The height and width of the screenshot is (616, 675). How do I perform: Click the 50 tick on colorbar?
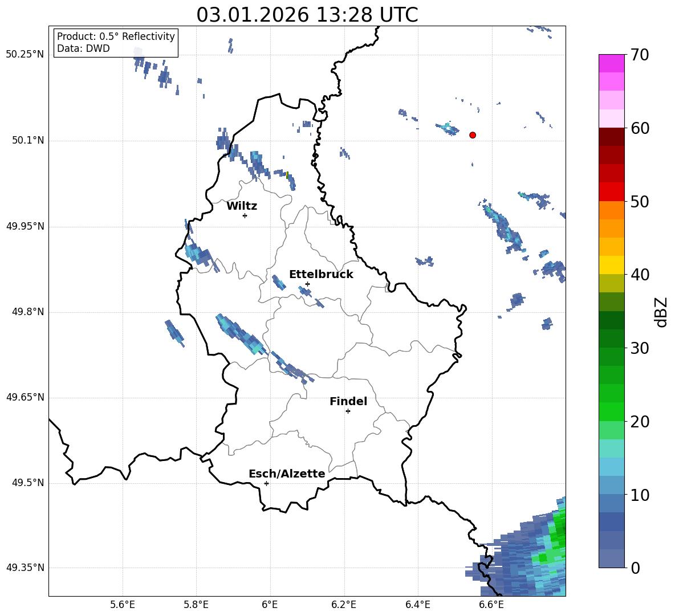point(640,201)
